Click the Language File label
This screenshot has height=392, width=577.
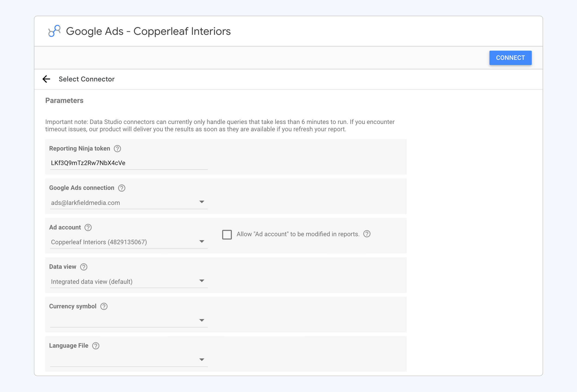coord(69,346)
